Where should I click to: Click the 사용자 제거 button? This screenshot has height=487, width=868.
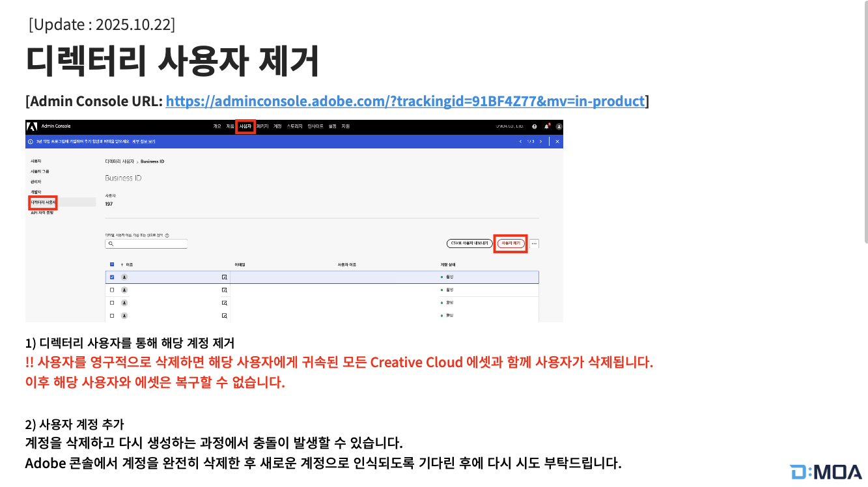pos(511,243)
